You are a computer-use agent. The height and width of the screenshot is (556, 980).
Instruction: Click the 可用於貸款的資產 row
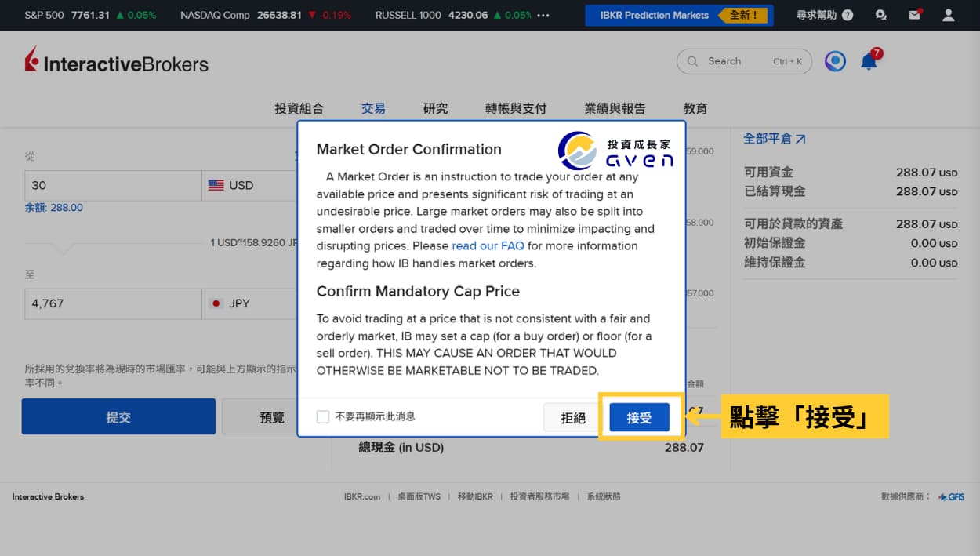851,223
